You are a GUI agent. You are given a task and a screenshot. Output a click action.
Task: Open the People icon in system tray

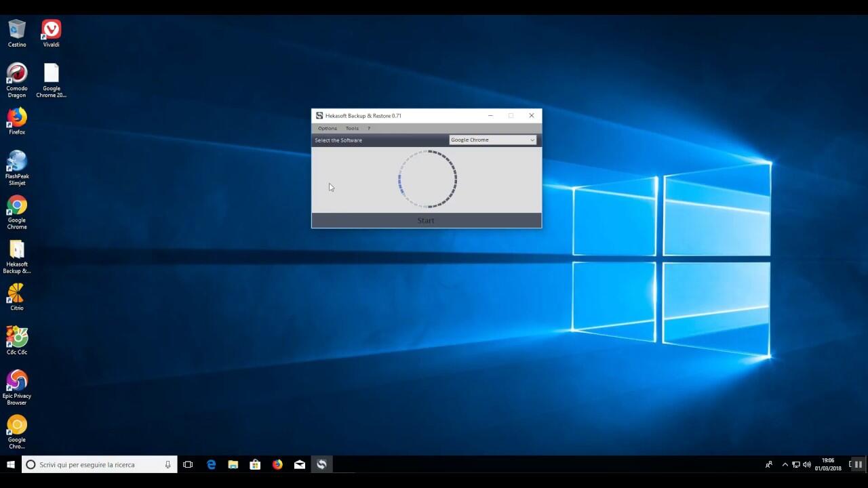pyautogui.click(x=769, y=465)
